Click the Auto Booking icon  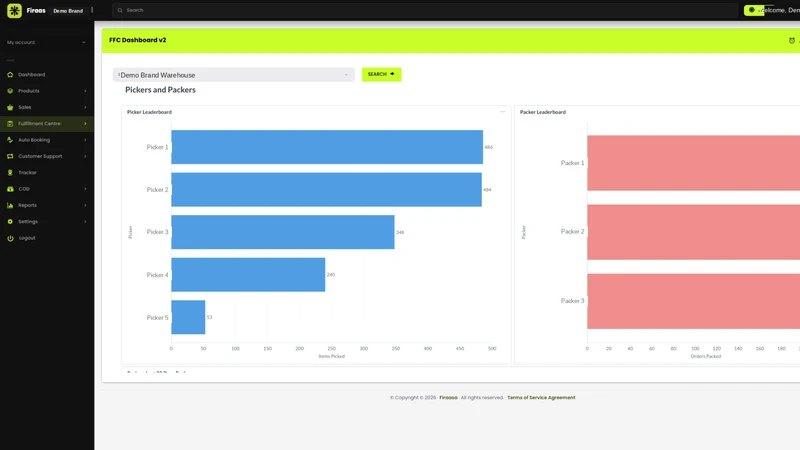pos(10,140)
